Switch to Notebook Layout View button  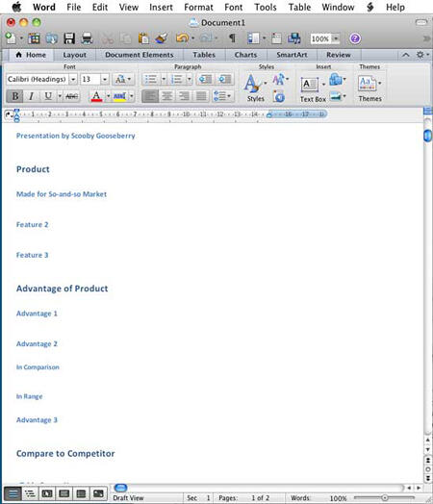tap(82, 493)
